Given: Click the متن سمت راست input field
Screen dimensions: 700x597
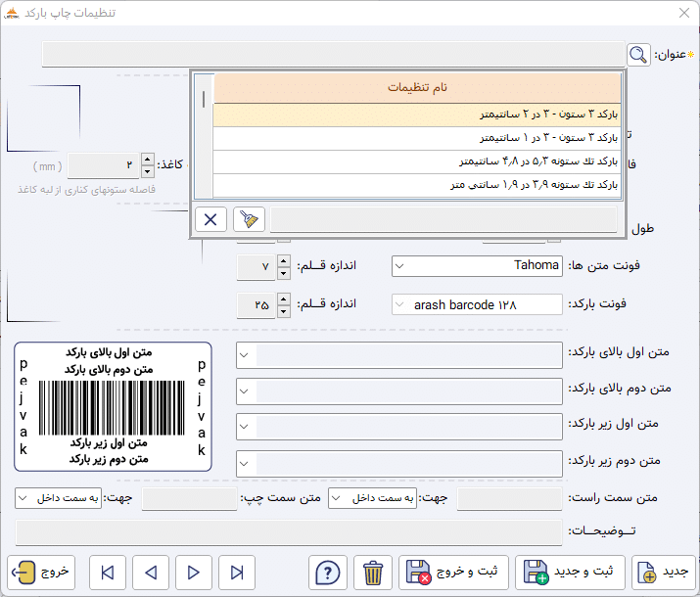Looking at the screenshot, I should 509,498.
